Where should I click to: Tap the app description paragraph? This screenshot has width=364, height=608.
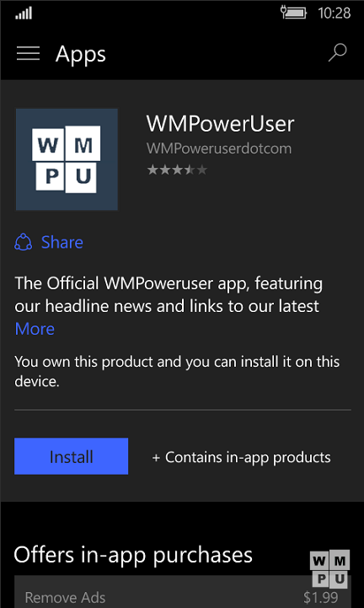pos(169,294)
